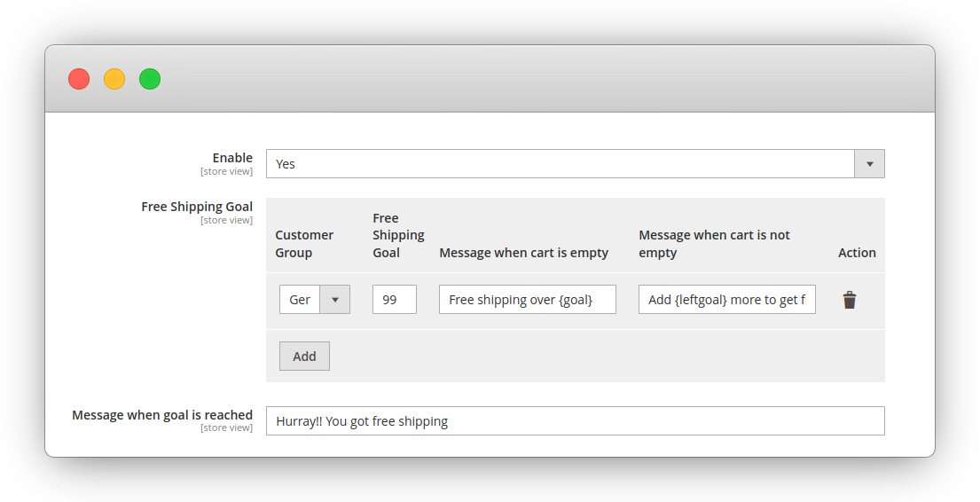Click the 'Customer Group' column header
Screen dimensions: 980x502
[x=304, y=244]
